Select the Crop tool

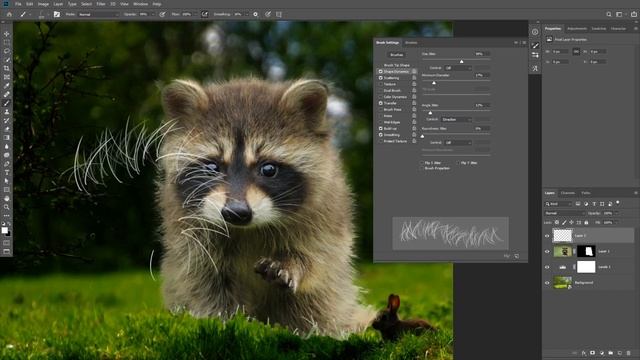click(7, 68)
